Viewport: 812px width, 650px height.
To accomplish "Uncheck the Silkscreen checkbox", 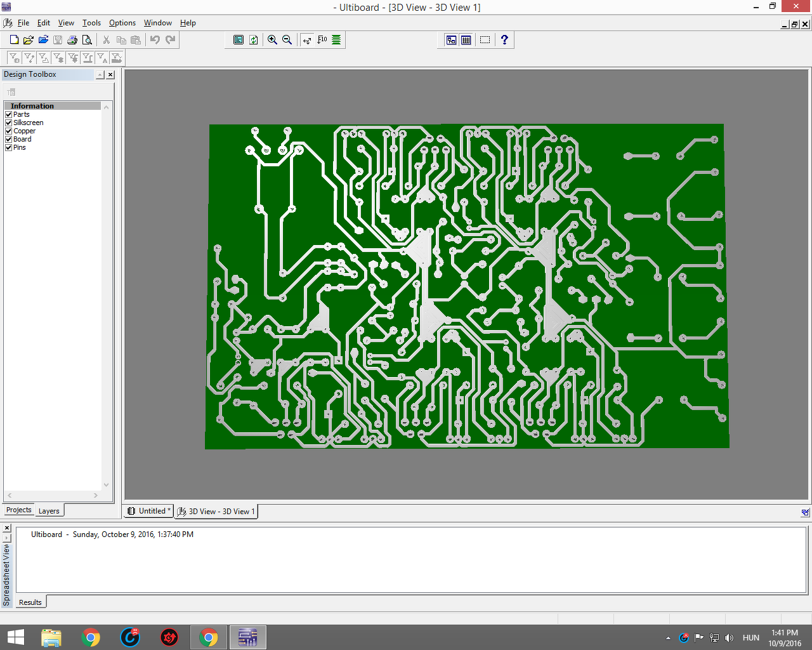I will [9, 123].
